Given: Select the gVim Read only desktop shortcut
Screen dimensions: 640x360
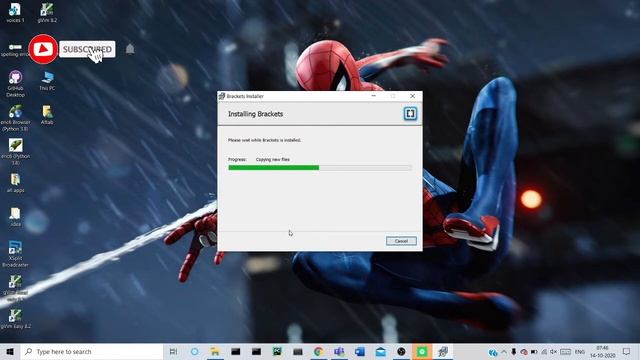Looking at the screenshot, I should (15, 288).
